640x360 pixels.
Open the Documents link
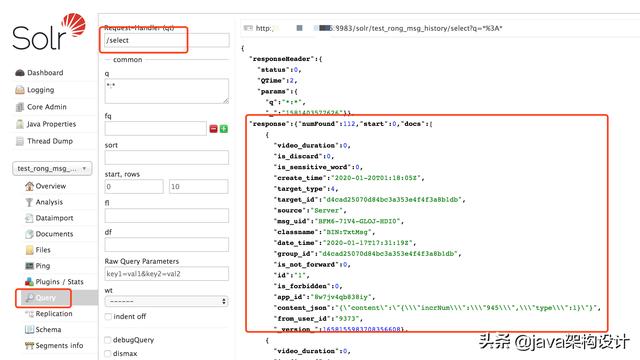coord(54,234)
